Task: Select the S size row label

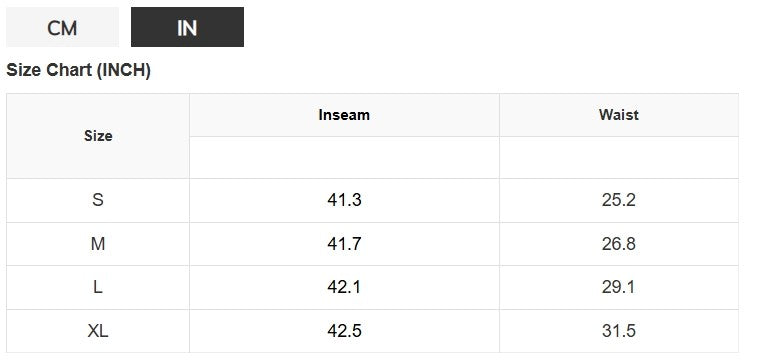Action: click(98, 200)
